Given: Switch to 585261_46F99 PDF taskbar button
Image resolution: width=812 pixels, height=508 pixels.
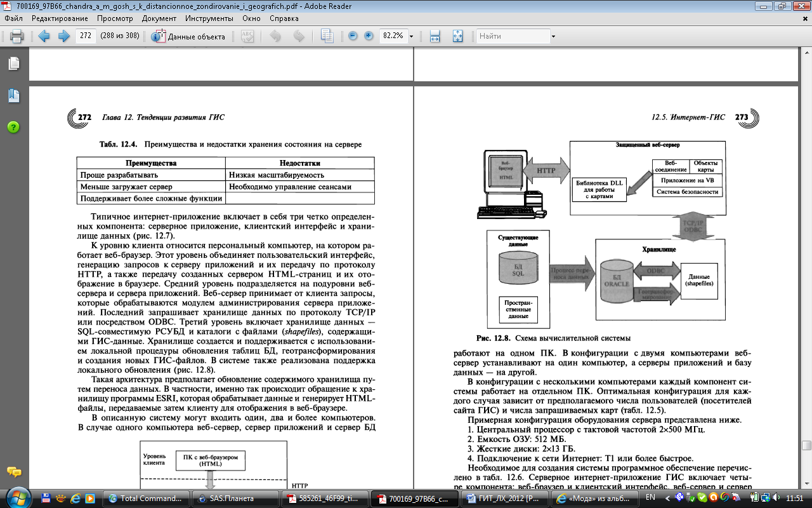Looking at the screenshot, I should tap(325, 498).
